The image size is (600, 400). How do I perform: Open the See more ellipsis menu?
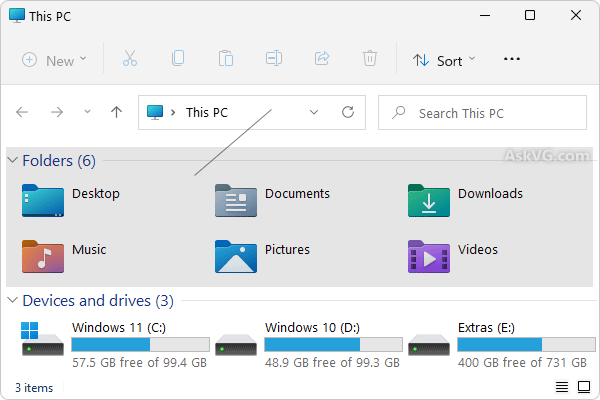(x=512, y=59)
